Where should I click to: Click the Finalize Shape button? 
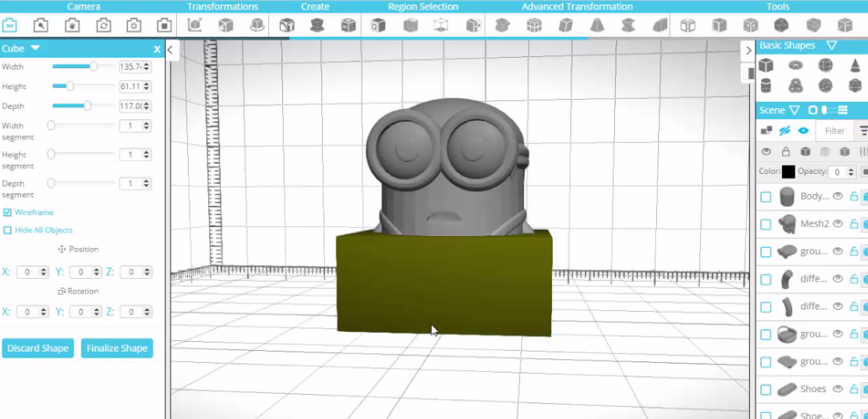[x=117, y=348]
